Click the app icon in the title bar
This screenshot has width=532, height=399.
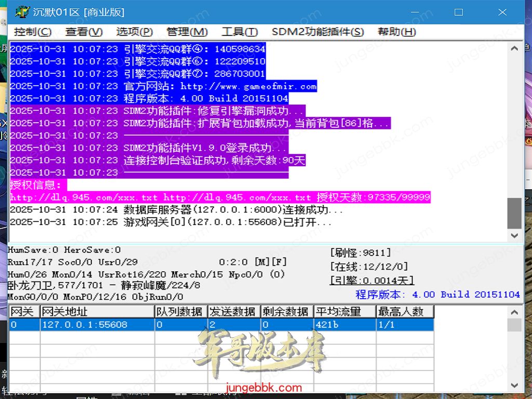click(22, 11)
